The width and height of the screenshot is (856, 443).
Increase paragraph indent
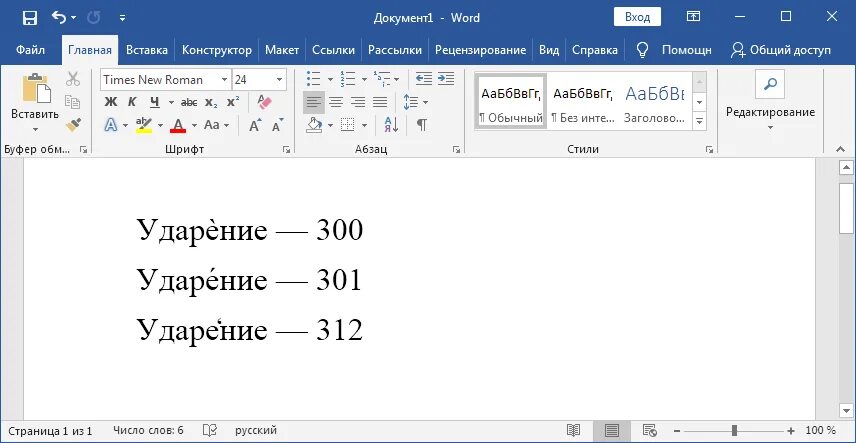(446, 79)
